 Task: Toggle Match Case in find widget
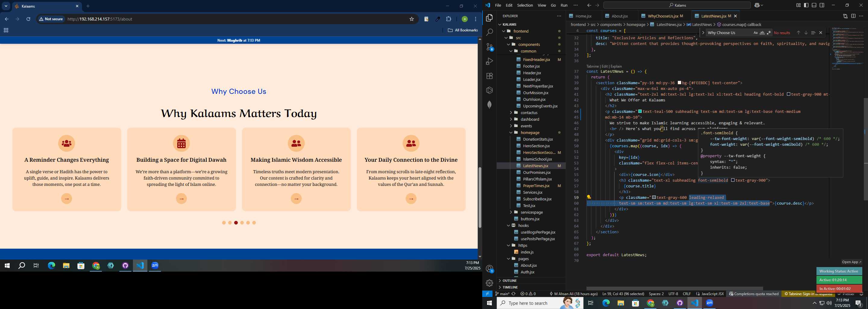[756, 33]
